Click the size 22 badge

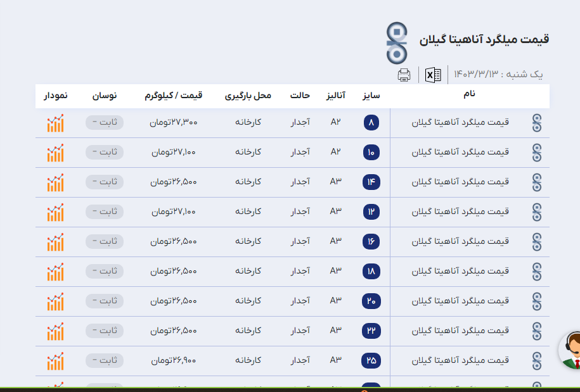tap(371, 331)
